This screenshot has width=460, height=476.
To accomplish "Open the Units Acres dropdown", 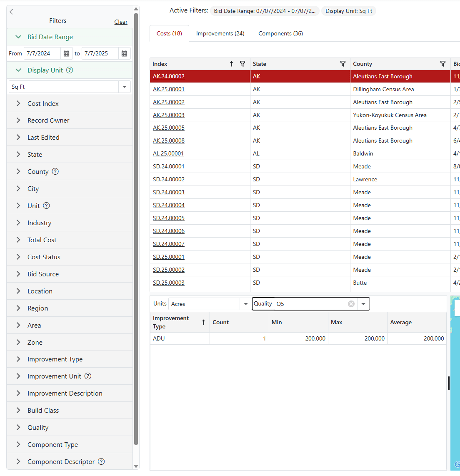I will pyautogui.click(x=245, y=304).
